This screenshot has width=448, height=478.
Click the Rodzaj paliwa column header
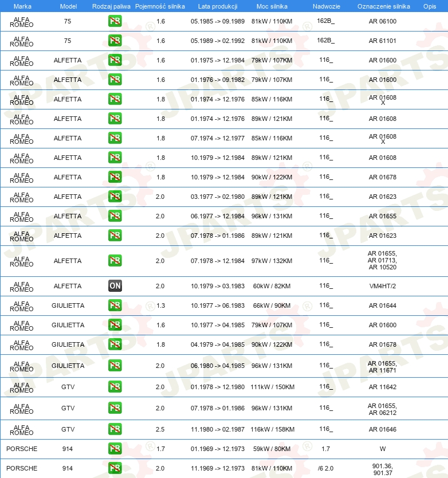(x=111, y=6)
